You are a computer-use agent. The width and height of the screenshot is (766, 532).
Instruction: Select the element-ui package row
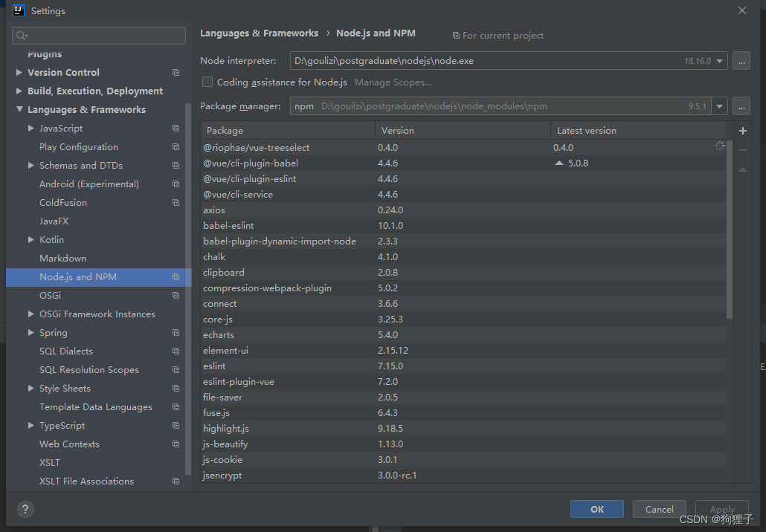[463, 351]
